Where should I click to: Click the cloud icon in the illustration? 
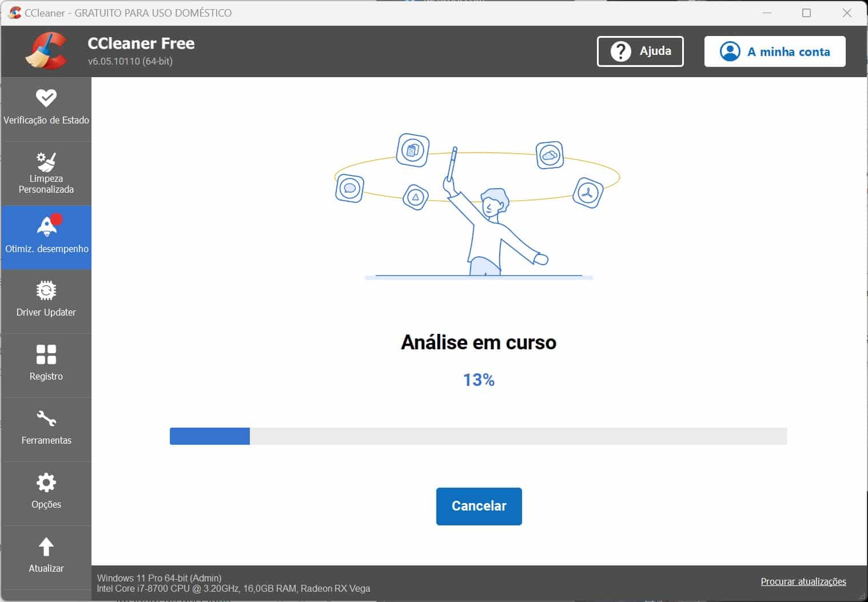tap(550, 155)
